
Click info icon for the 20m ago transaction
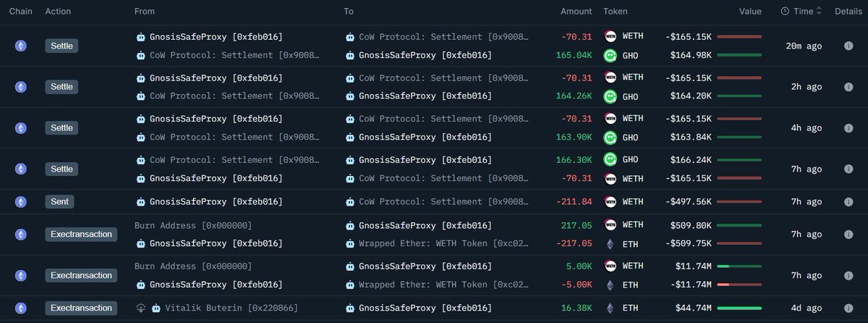[848, 46]
